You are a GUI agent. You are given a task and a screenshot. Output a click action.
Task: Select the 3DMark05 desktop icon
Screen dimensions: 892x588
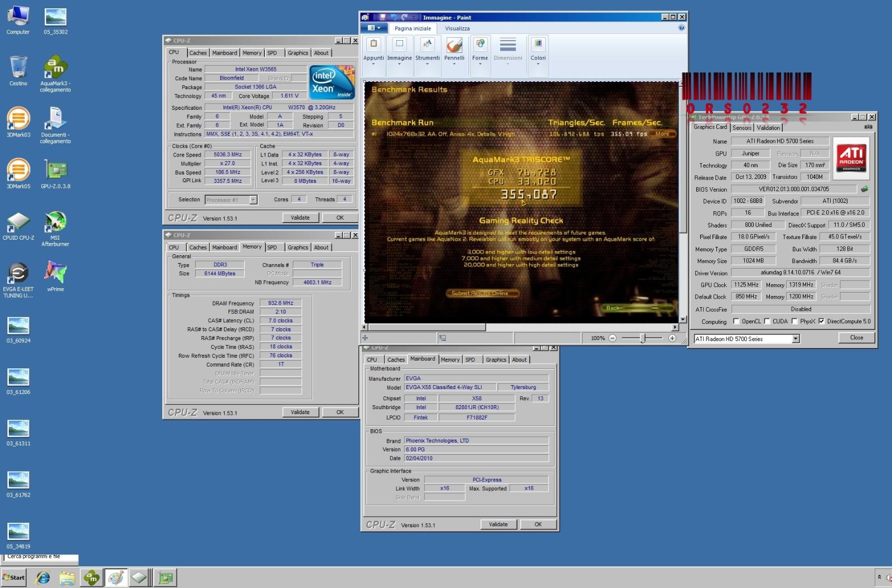18,173
